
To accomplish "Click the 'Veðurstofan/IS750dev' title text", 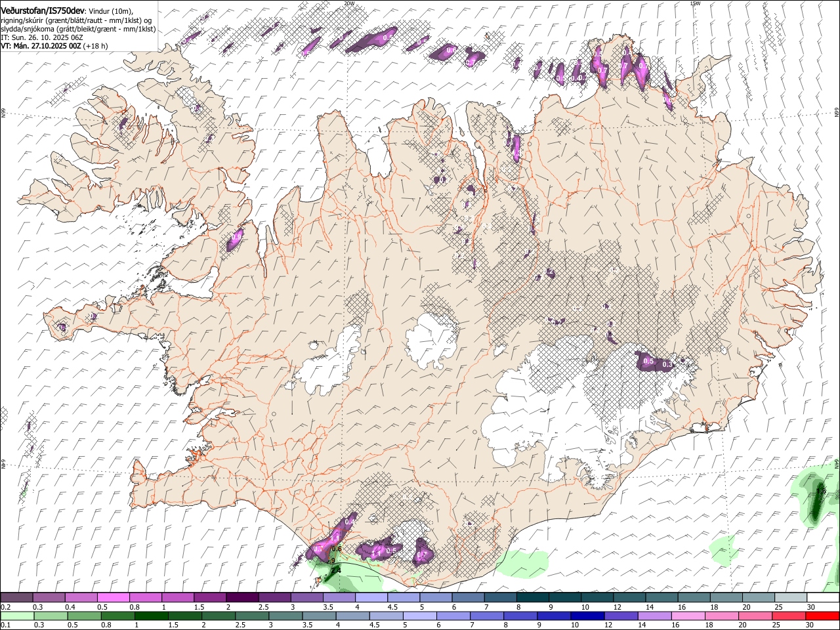I will [x=42, y=10].
